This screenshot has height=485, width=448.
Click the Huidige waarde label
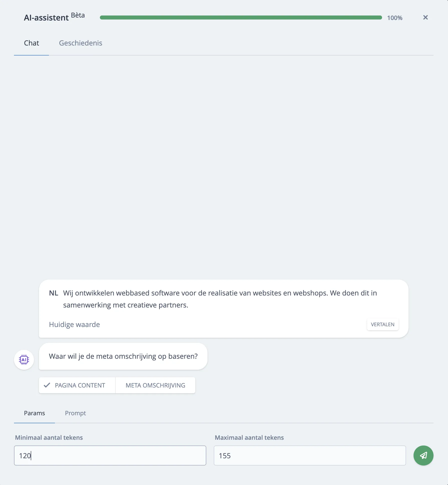74,324
